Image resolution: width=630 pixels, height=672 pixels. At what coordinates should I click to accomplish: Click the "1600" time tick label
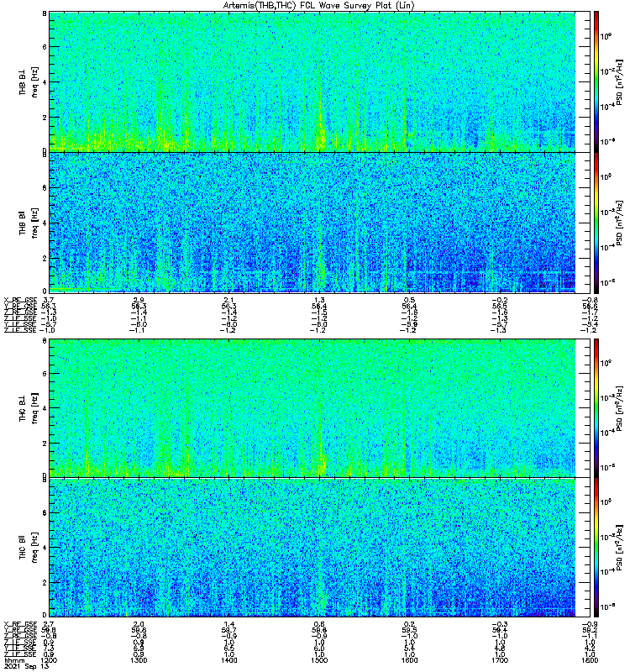[x=409, y=660]
